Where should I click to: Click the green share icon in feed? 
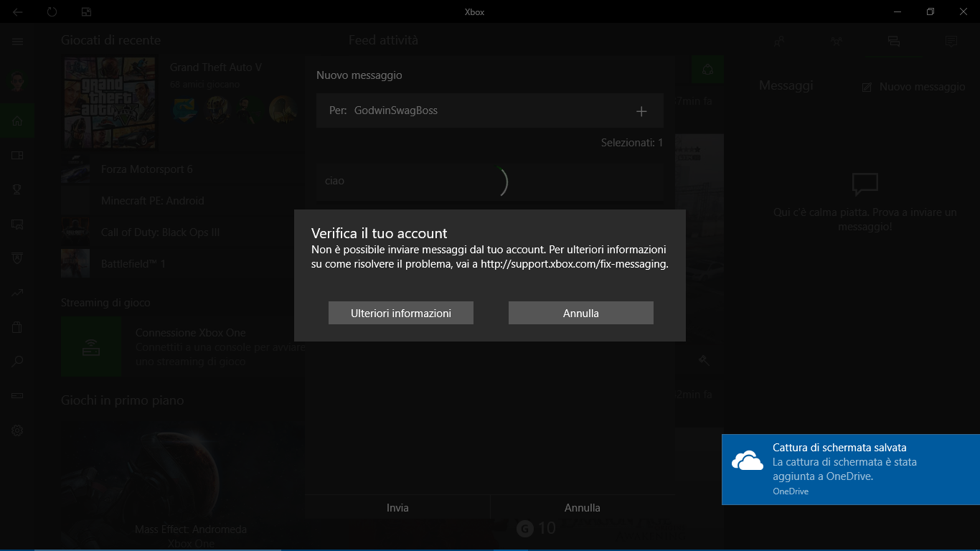pos(707,69)
